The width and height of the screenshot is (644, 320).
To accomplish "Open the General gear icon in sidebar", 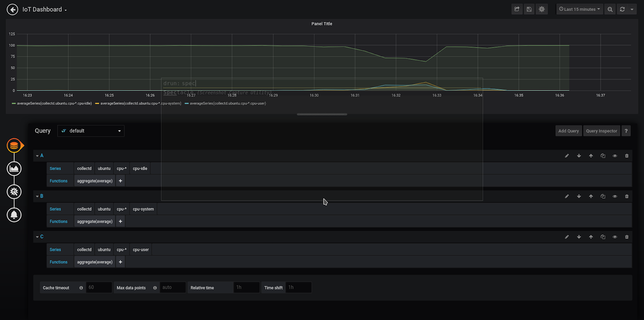I will tap(14, 191).
